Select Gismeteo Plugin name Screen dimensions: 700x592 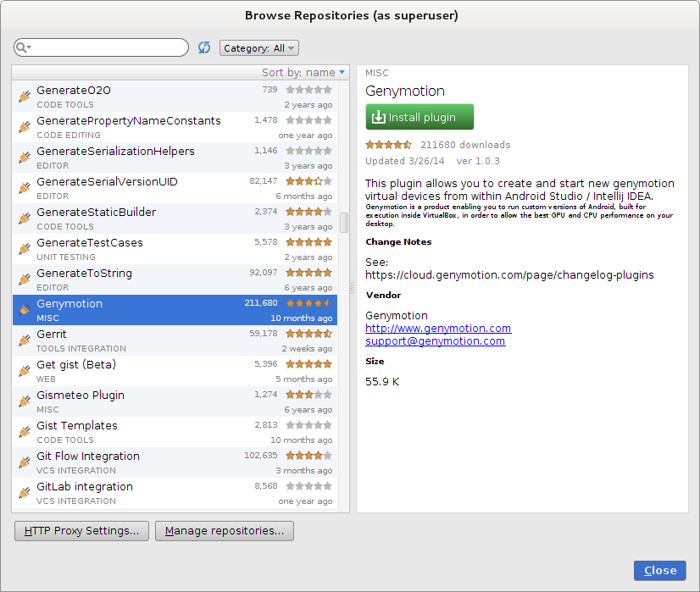click(x=81, y=396)
